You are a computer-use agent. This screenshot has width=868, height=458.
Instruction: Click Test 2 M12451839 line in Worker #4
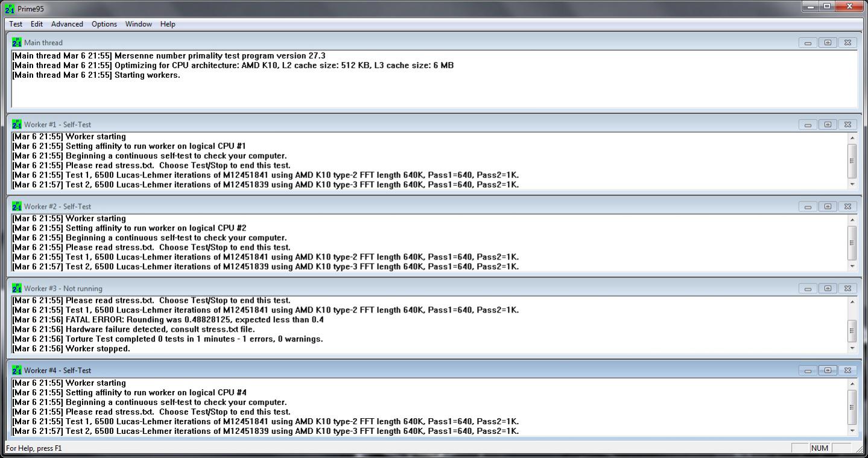click(x=265, y=431)
